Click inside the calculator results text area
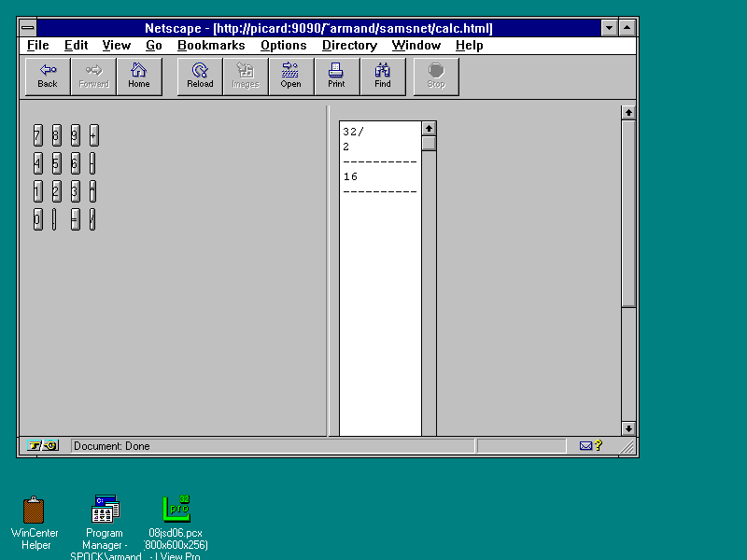747x560 pixels. coord(380,278)
